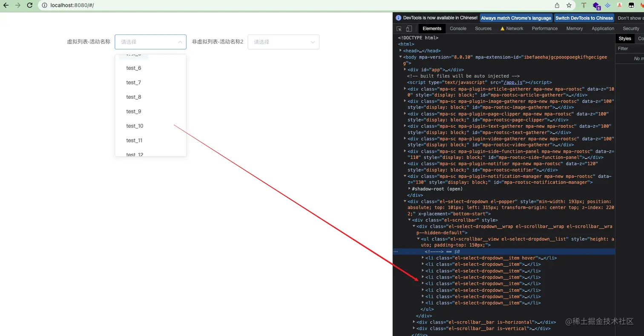Open the 非虚拟列表-活动名称2 select box
This screenshot has width=644, height=336.
[283, 42]
